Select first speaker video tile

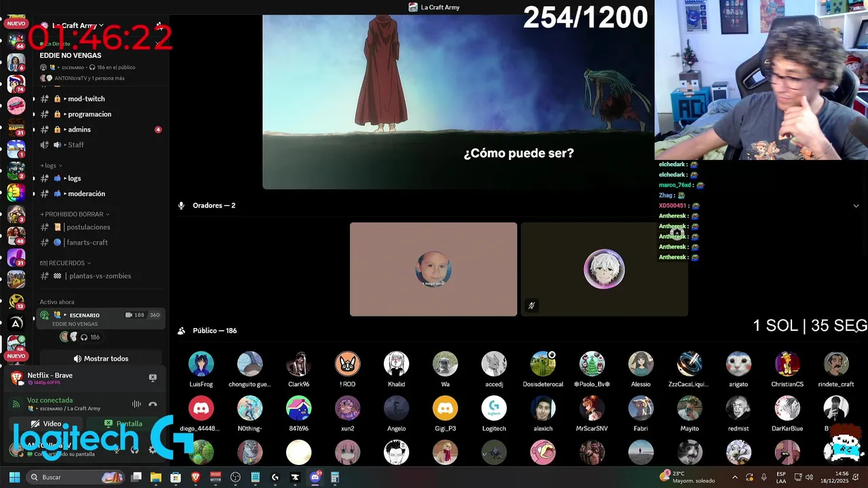pos(433,269)
